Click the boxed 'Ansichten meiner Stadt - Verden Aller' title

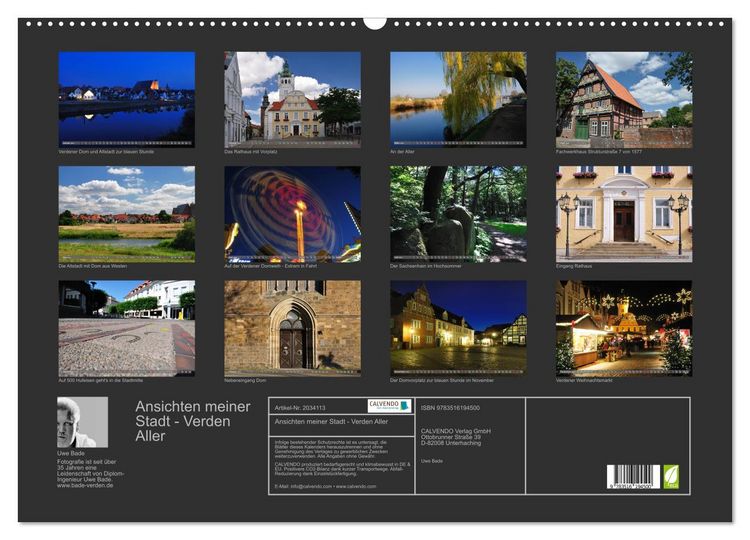point(331,421)
